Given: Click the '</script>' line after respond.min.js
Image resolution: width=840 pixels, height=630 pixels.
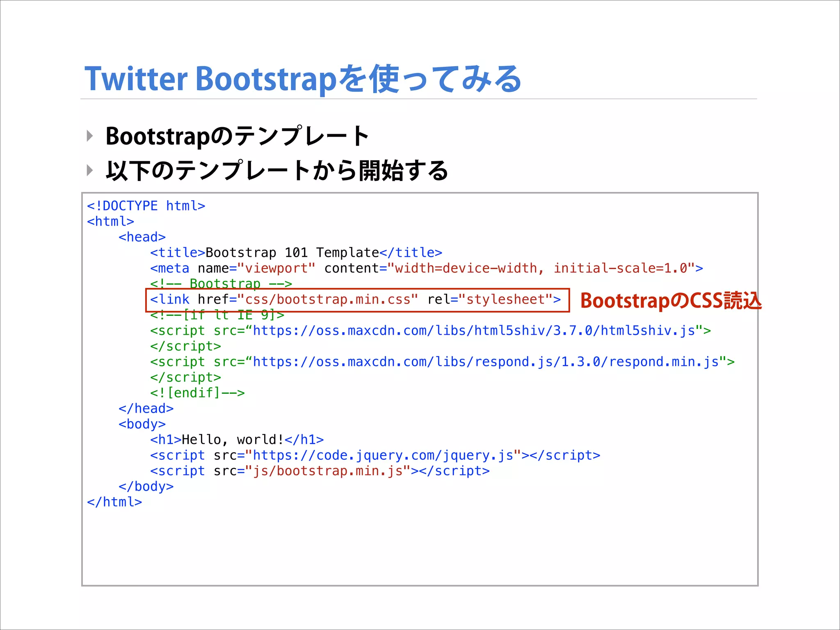Looking at the screenshot, I should [x=185, y=377].
